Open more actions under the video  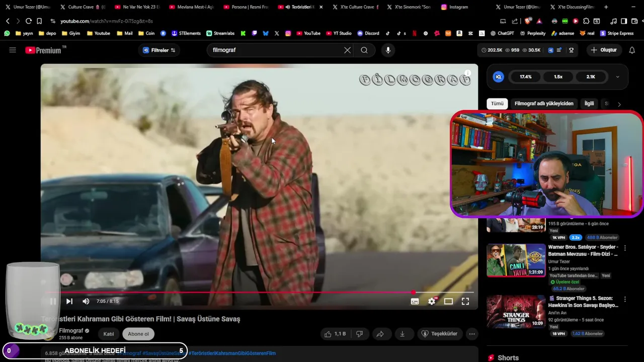click(x=472, y=334)
